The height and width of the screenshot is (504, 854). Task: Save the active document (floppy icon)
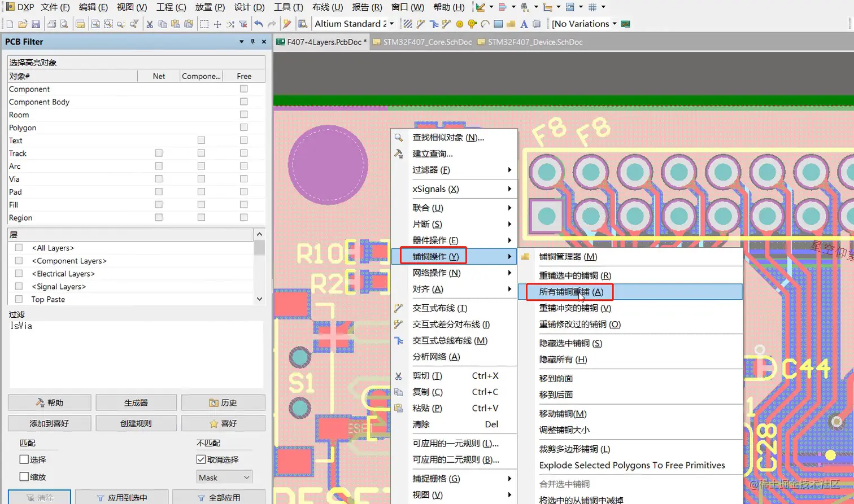[x=36, y=24]
